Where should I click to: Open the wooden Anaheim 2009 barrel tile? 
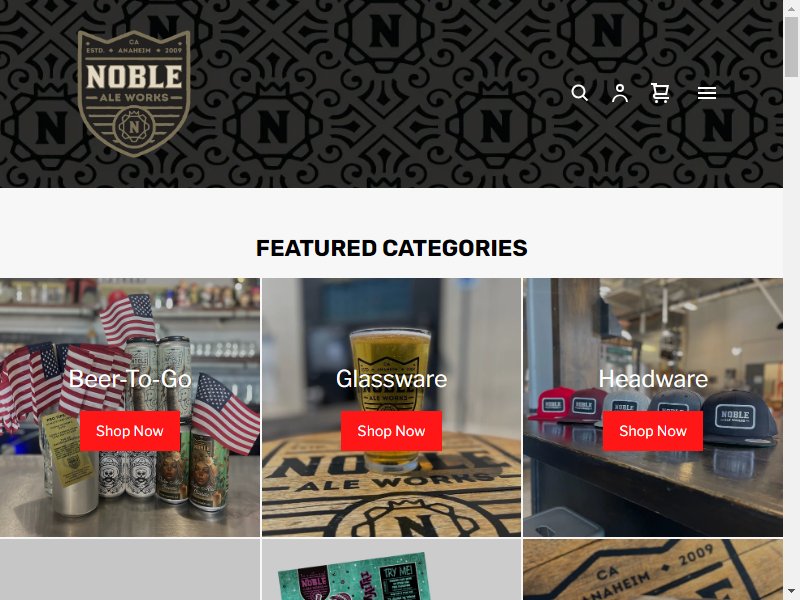[653, 569]
